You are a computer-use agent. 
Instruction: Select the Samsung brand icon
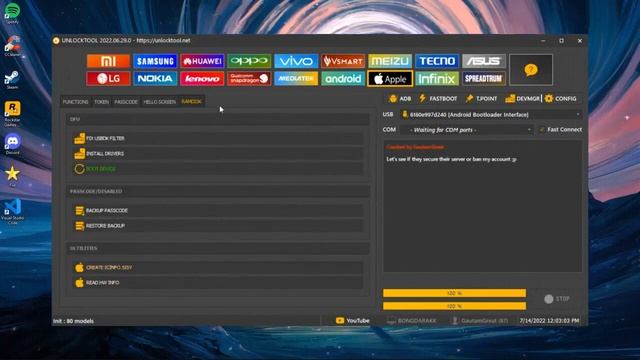[x=155, y=61]
